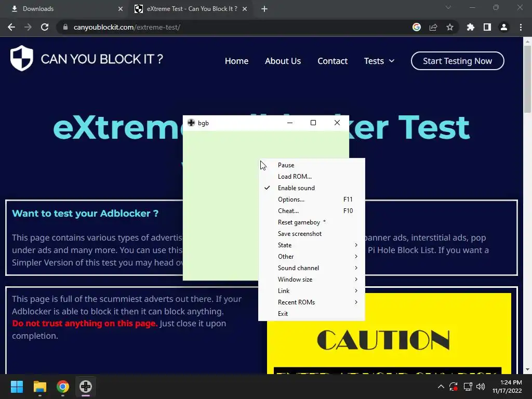Toggle Chrome side panel icon
The width and height of the screenshot is (532, 399).
click(x=487, y=27)
